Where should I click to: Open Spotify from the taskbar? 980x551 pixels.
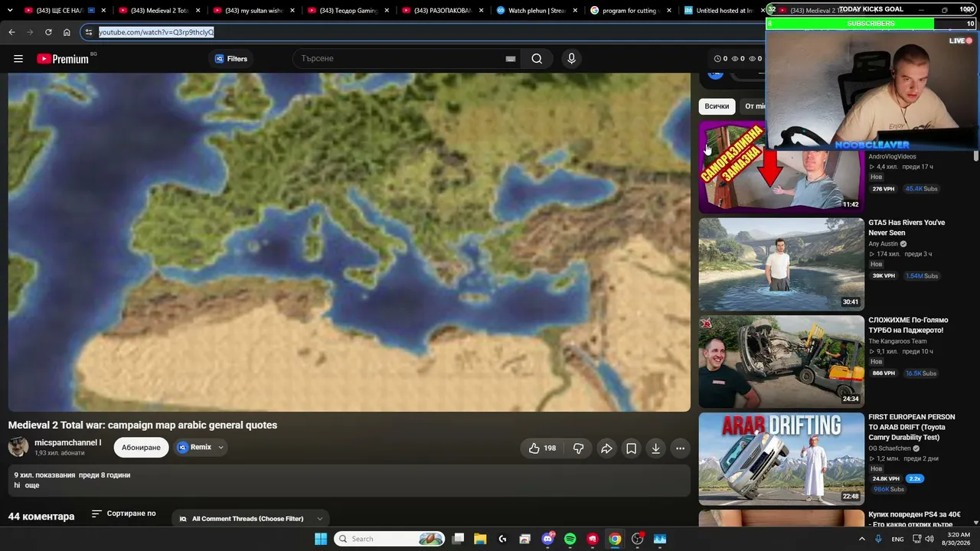point(570,539)
